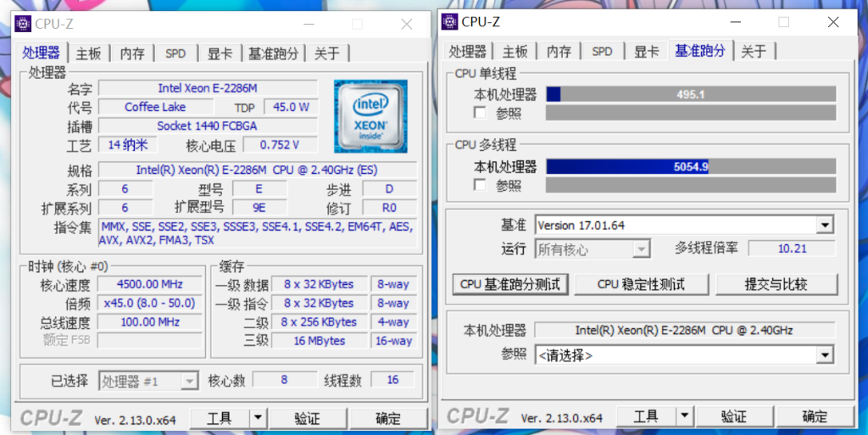Click 总线速度 value 100.00 MHz
The width and height of the screenshot is (868, 435).
coord(150,321)
